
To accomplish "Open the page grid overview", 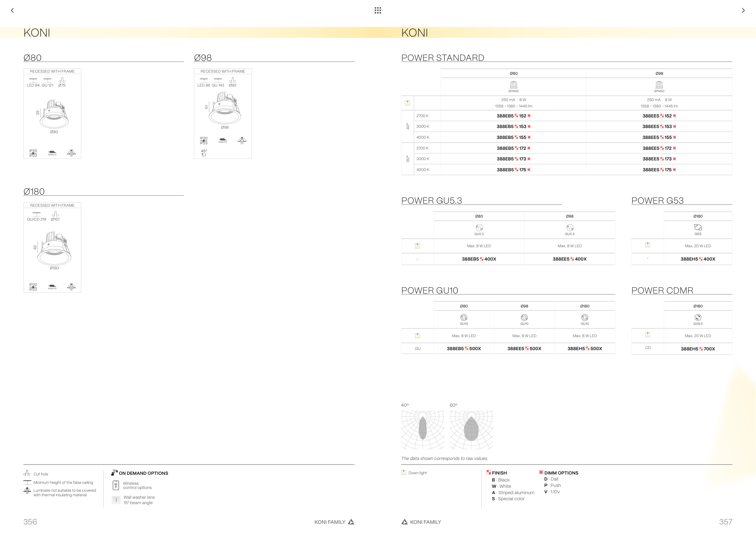I will [x=378, y=11].
